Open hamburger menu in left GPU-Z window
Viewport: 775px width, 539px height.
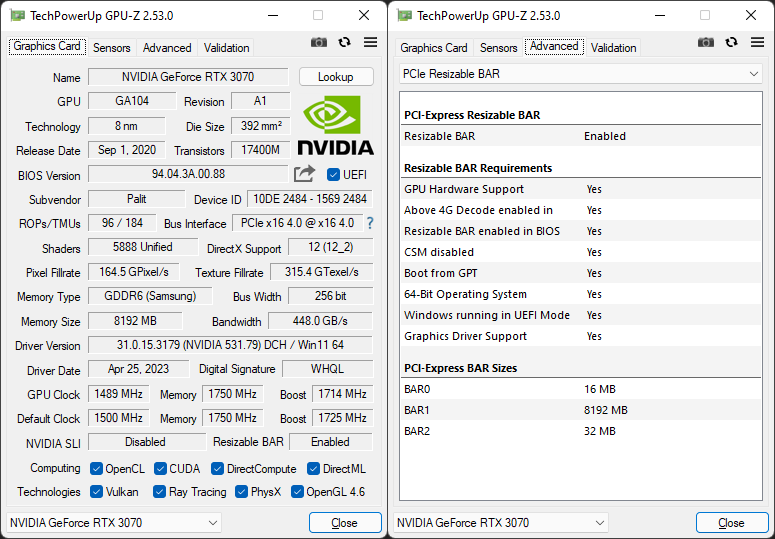pos(371,42)
